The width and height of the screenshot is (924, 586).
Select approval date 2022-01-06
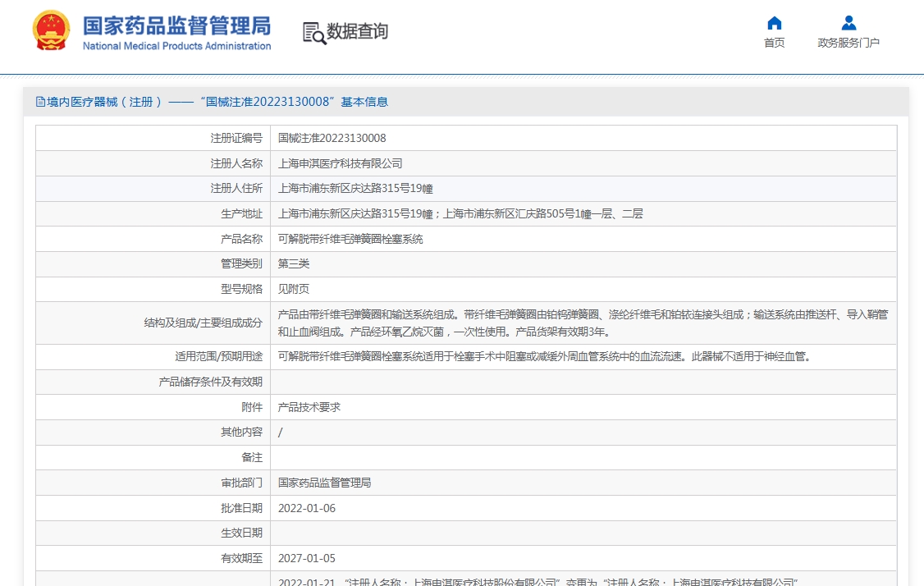[x=307, y=508]
